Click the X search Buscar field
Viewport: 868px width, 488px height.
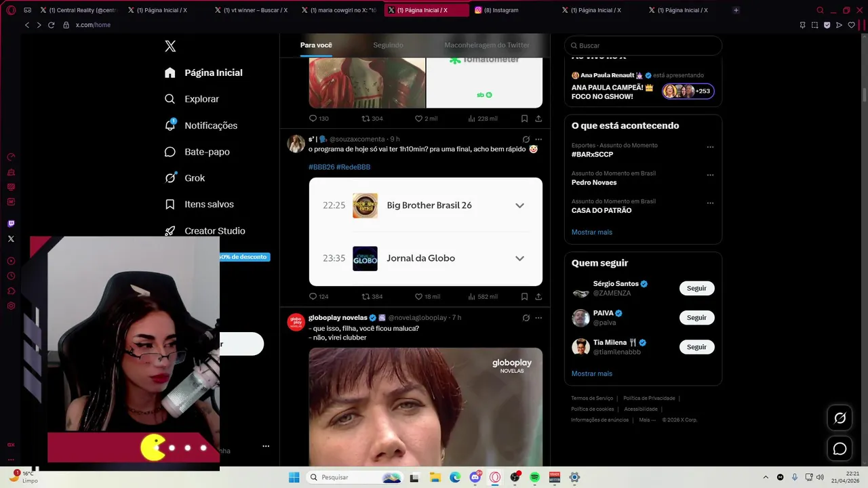click(x=643, y=45)
